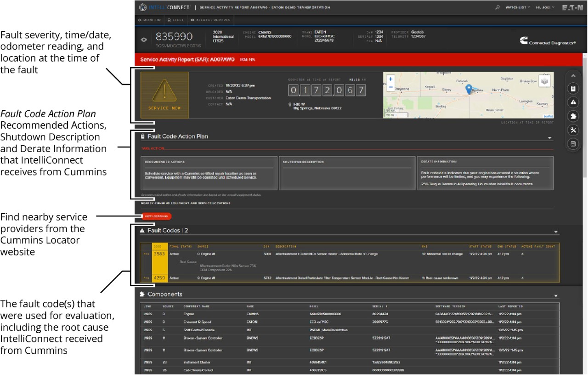Zoom in on the map
This screenshot has height=391, width=588.
390,79
